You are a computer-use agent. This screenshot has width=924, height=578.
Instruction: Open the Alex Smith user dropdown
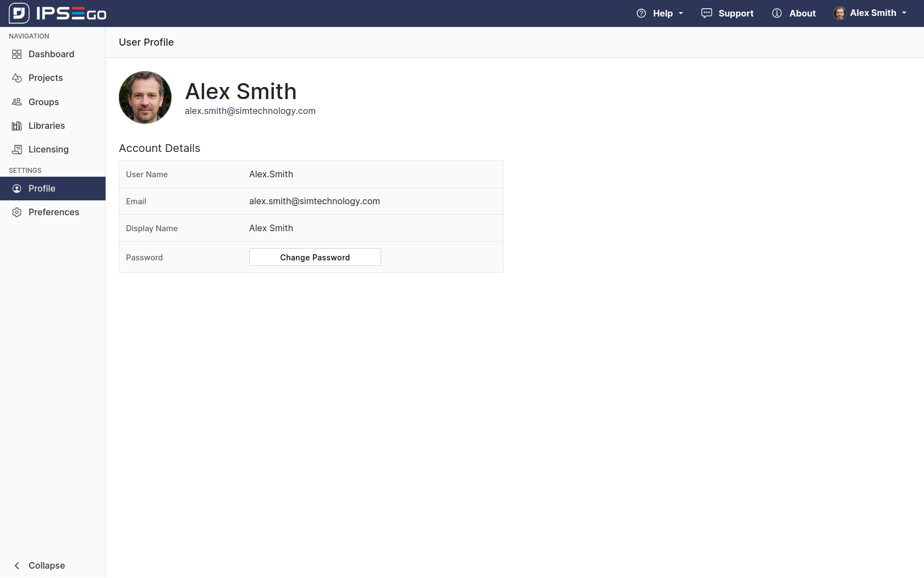click(x=872, y=13)
